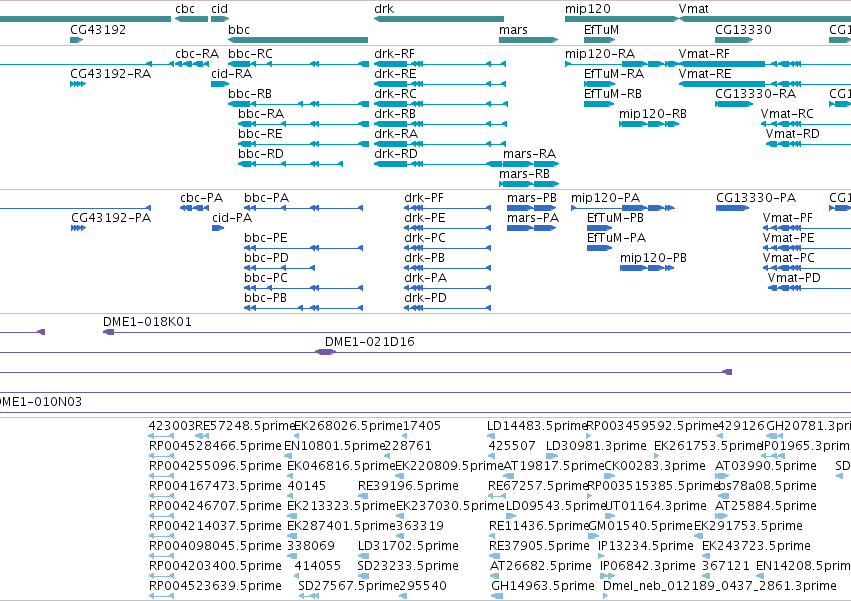Open the bbc-PE protein feature

303,249
